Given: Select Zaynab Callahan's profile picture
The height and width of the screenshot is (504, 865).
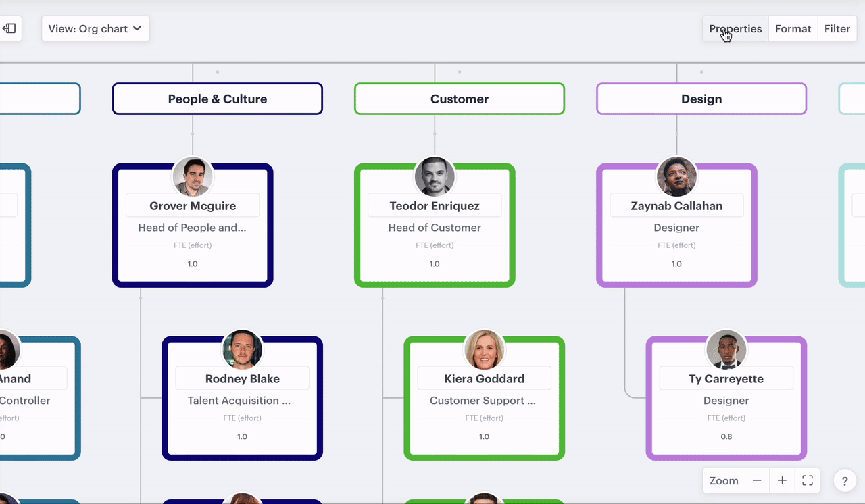Looking at the screenshot, I should point(676,177).
